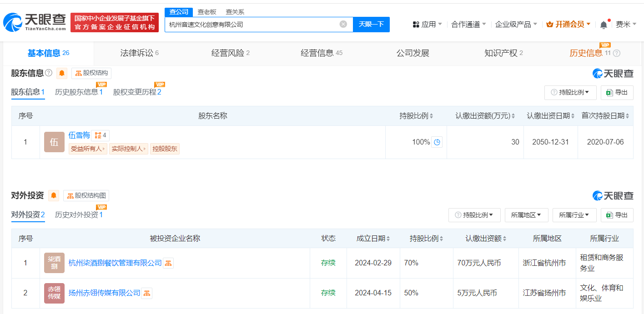
Task: Open the 知识产权 tab
Action: point(503,53)
